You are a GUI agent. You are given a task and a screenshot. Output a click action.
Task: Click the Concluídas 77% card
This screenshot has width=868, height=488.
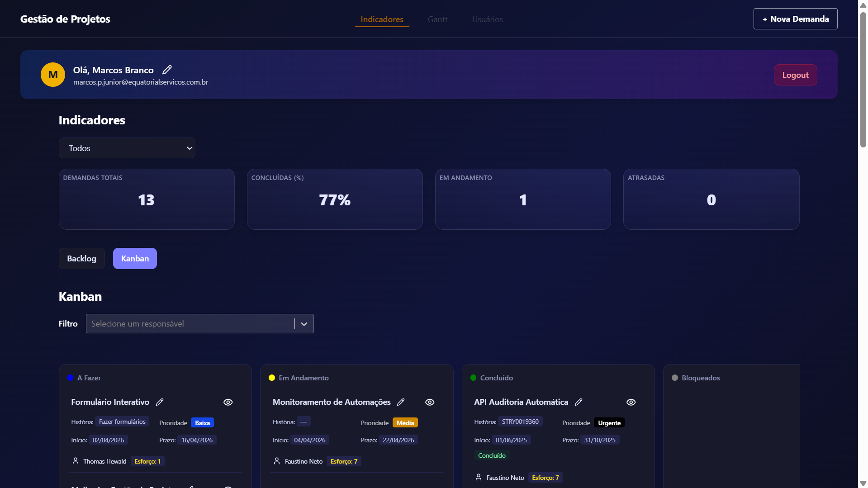(x=335, y=199)
